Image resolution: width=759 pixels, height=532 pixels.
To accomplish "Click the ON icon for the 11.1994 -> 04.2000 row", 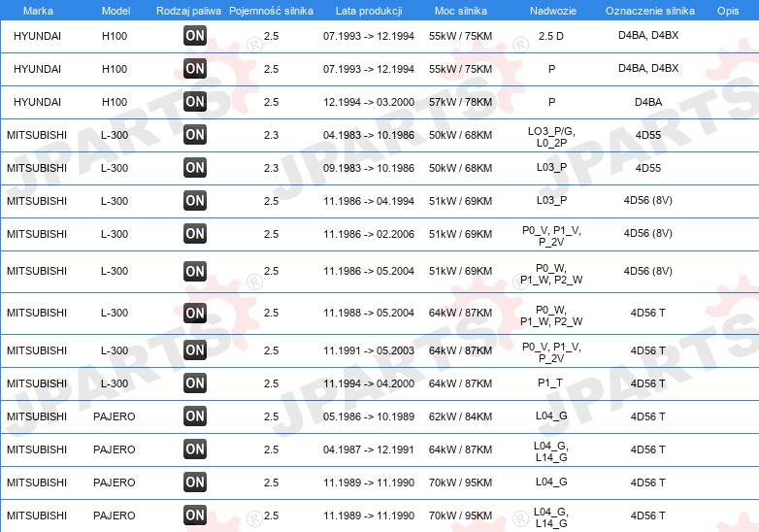I will coord(195,382).
